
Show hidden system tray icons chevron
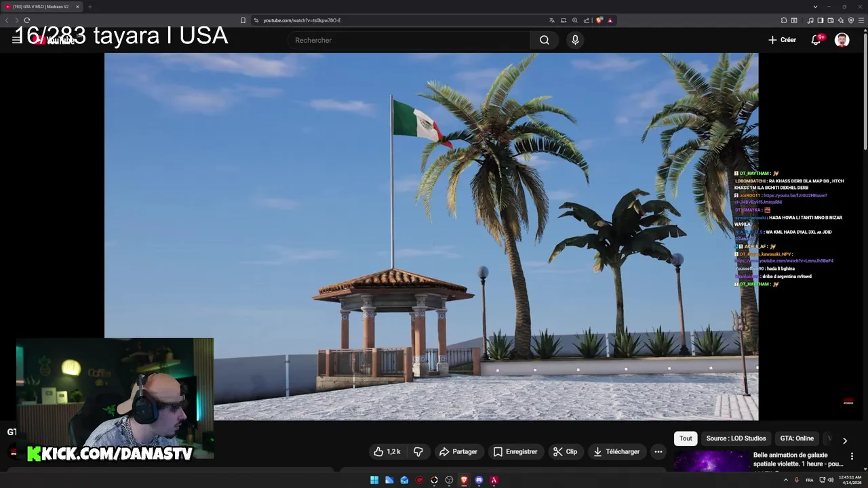pos(786,480)
